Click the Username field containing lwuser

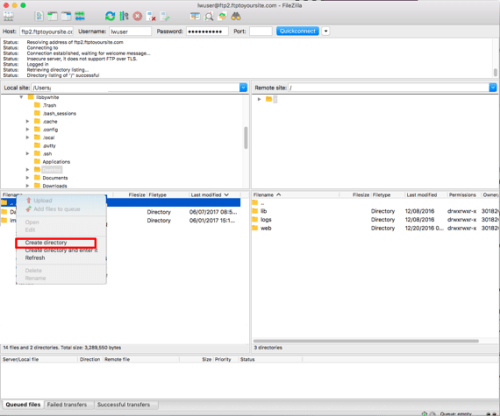pos(130,31)
